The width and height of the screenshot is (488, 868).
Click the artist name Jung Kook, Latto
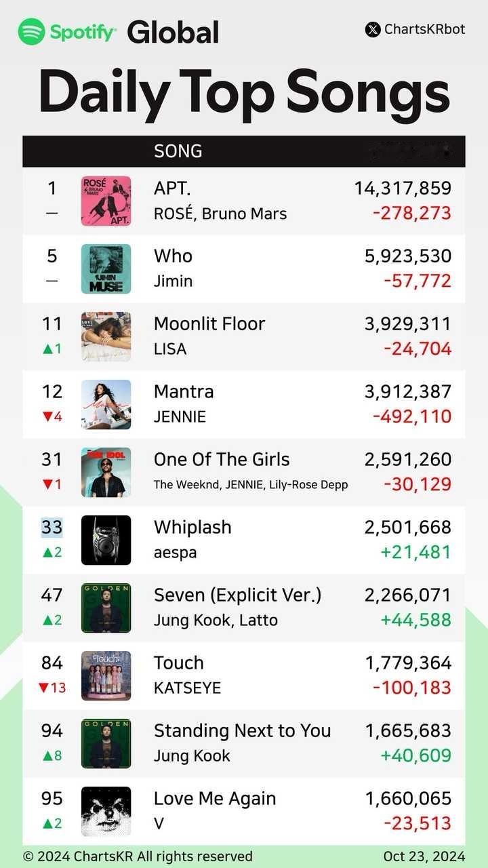coord(216,620)
